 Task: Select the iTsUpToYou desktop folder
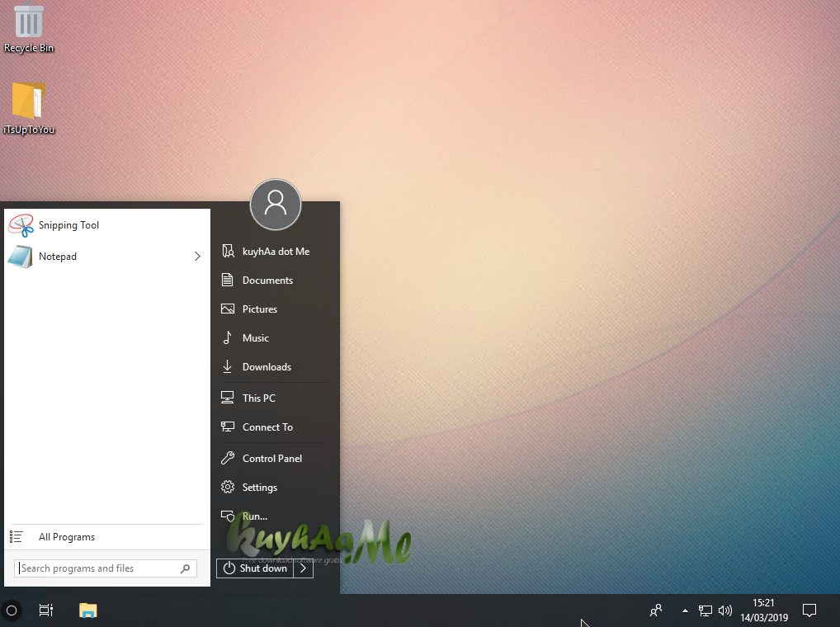point(29,109)
